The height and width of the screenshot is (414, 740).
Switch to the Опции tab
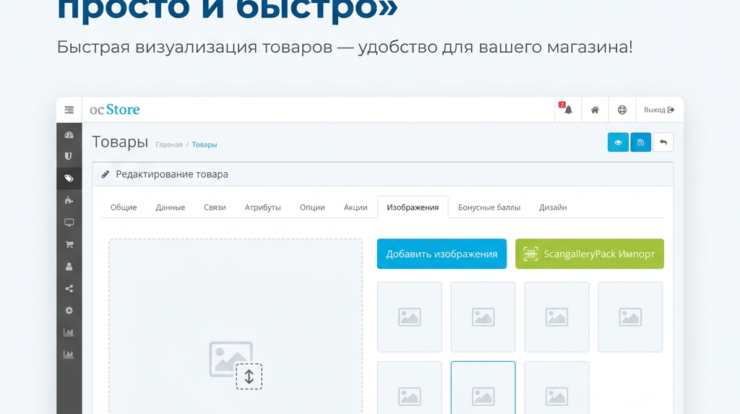tap(312, 207)
